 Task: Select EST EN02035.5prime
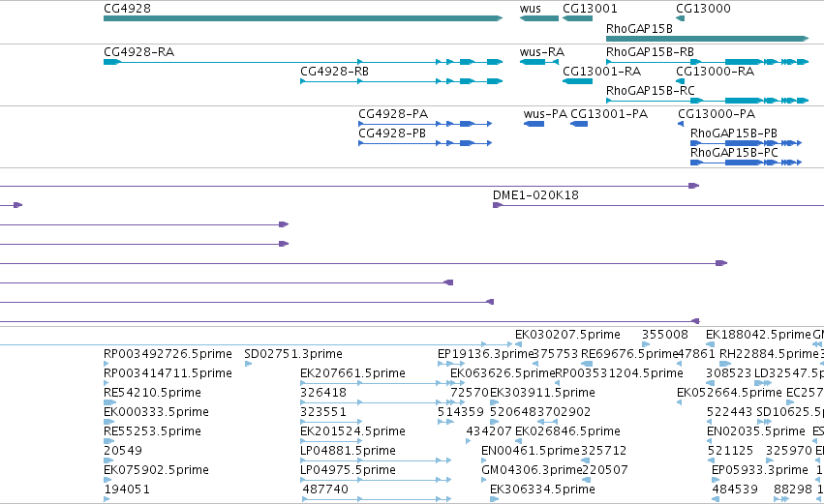tap(756, 432)
